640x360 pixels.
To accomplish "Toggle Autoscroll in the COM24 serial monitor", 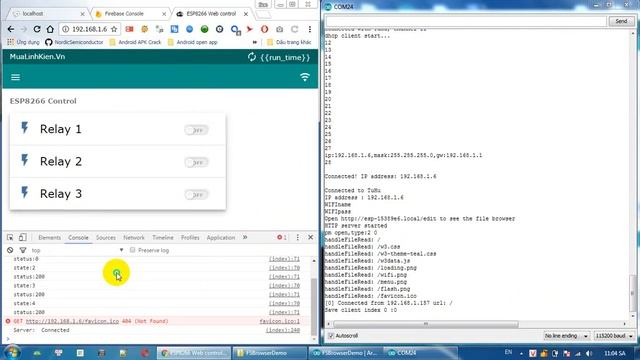I will (x=331, y=336).
